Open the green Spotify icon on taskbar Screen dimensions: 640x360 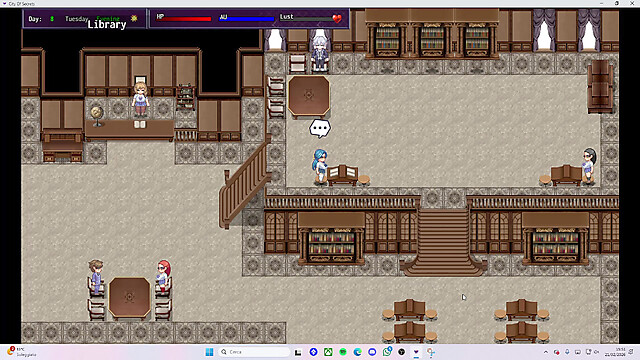tap(343, 352)
